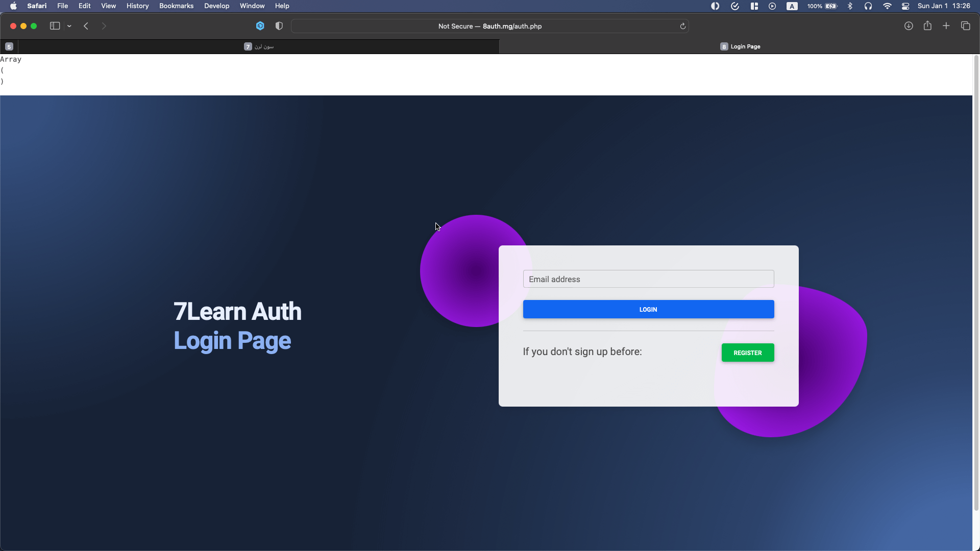
Task: Click the 'Login Page' heading text
Action: click(232, 341)
